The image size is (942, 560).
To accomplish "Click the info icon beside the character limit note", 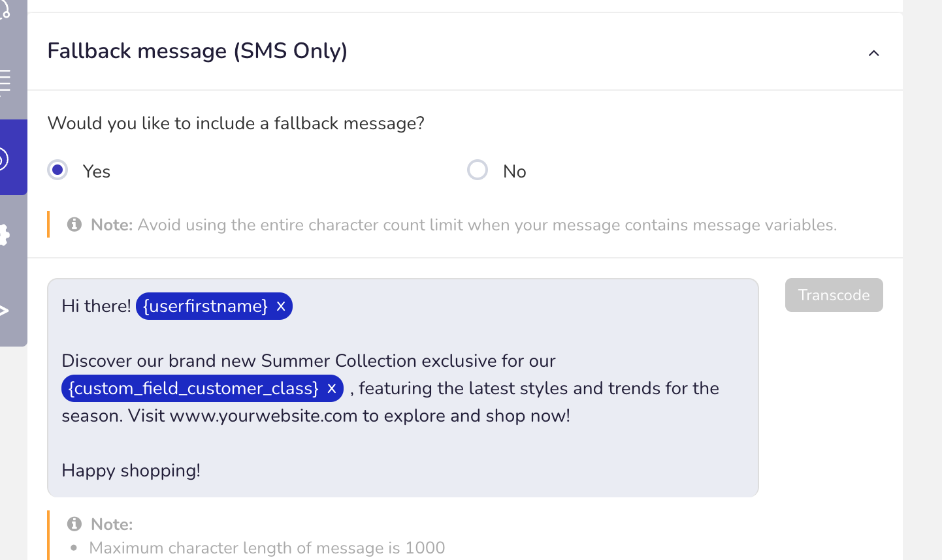I will (x=74, y=225).
